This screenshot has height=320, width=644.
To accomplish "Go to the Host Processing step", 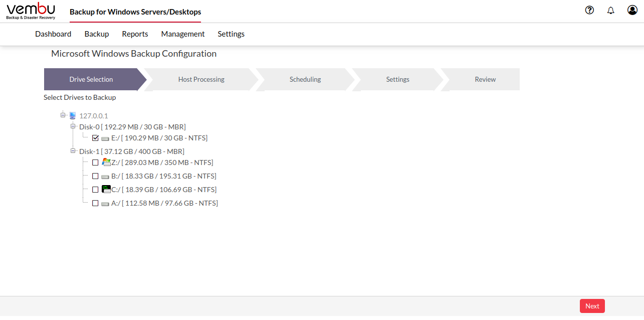I will [x=201, y=79].
